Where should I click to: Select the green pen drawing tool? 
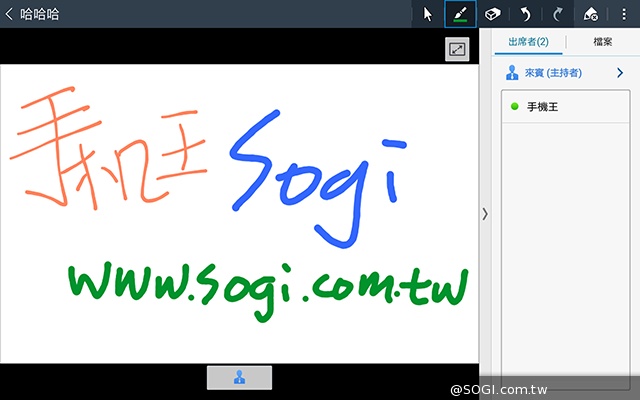pyautogui.click(x=460, y=14)
